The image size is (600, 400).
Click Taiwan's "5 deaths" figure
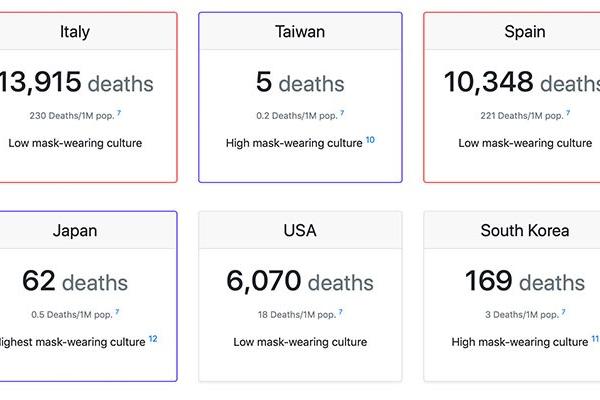(x=300, y=83)
